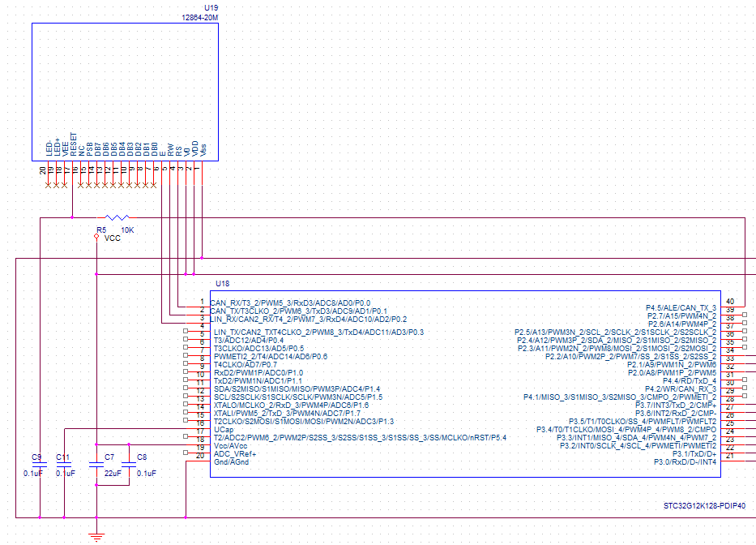Screen dimensions: 756x545
Task: Click the U18 designator label
Action: click(222, 283)
